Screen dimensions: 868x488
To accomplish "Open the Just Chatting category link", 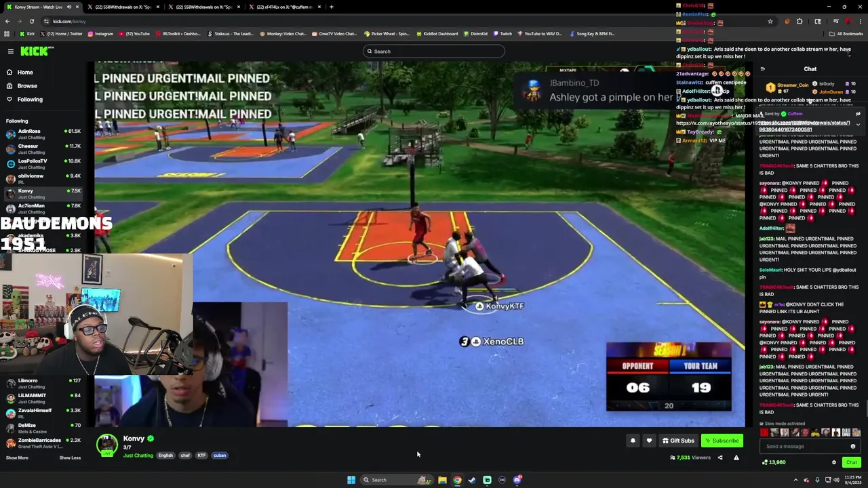I will [138, 455].
